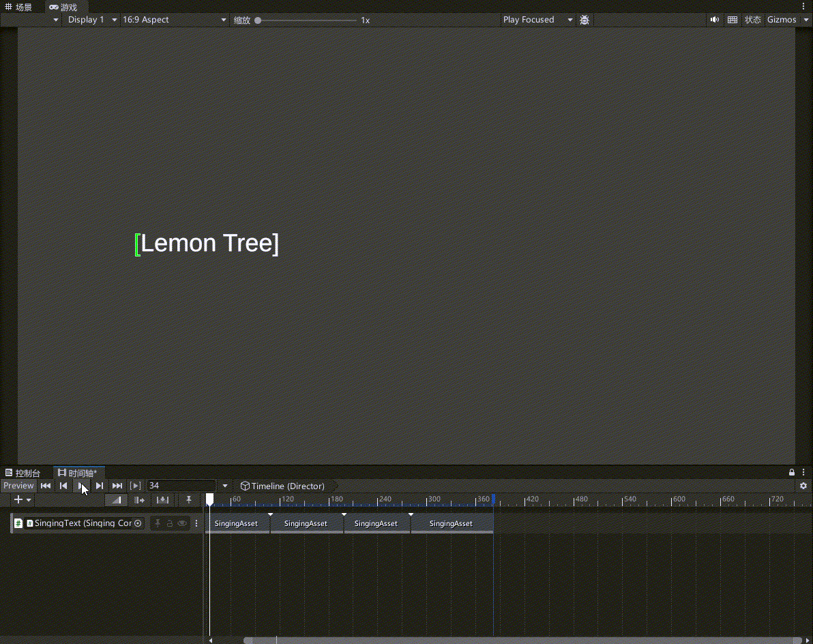This screenshot has width=813, height=644.
Task: Click the bug icon beside Play Focused
Action: pos(585,20)
